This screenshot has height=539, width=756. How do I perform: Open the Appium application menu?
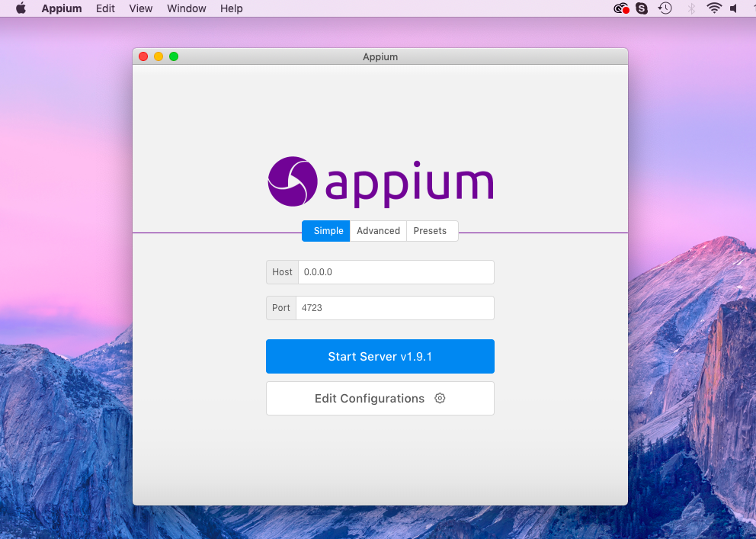pos(62,8)
